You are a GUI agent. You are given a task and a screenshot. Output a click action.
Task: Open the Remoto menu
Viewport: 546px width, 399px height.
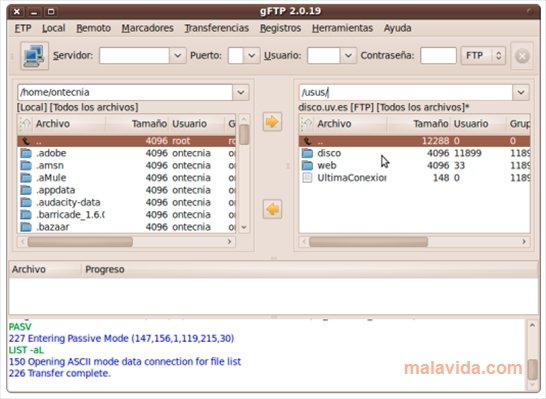pos(94,28)
